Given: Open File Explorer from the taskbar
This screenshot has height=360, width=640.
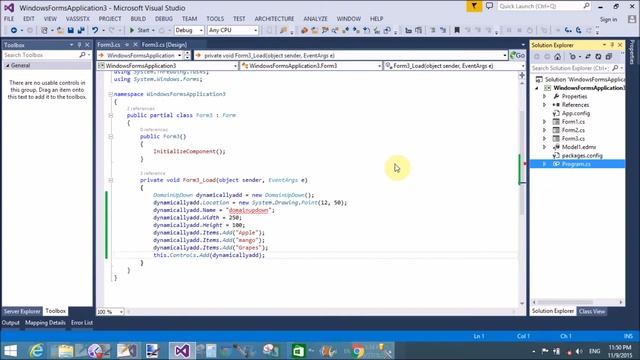Looking at the screenshot, I should point(65,351).
